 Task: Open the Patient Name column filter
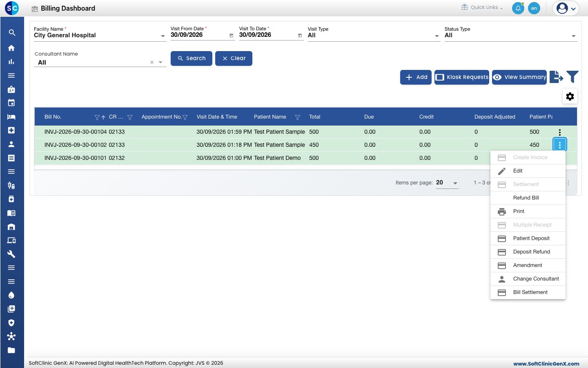pos(298,117)
